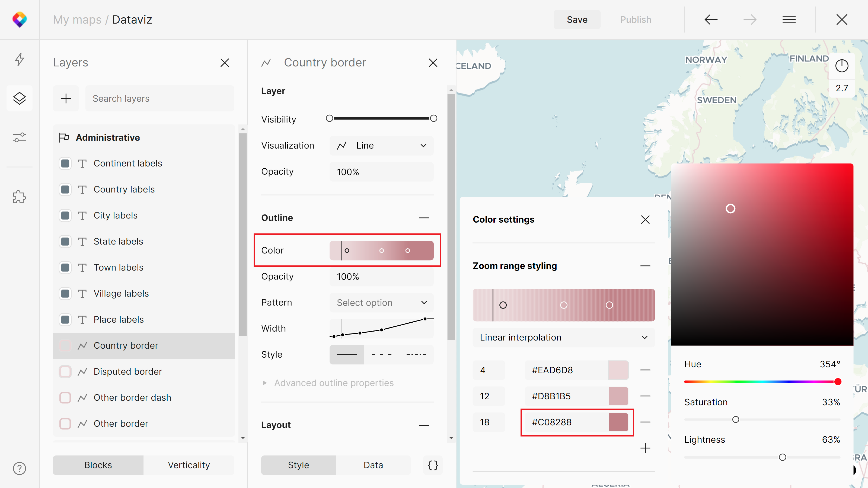Click the Save button
Screen dimensions: 868x488
tap(576, 20)
